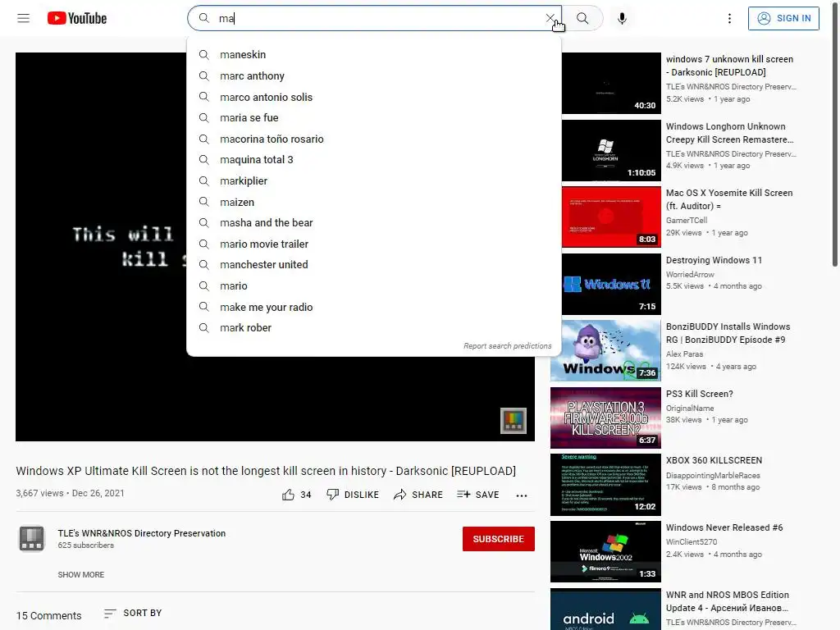
Task: Click 'DisappointingMarbleRaces' channel name
Action: [x=713, y=476]
